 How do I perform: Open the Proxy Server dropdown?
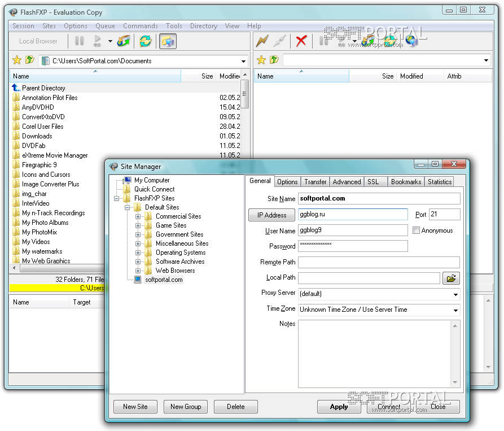coord(455,294)
